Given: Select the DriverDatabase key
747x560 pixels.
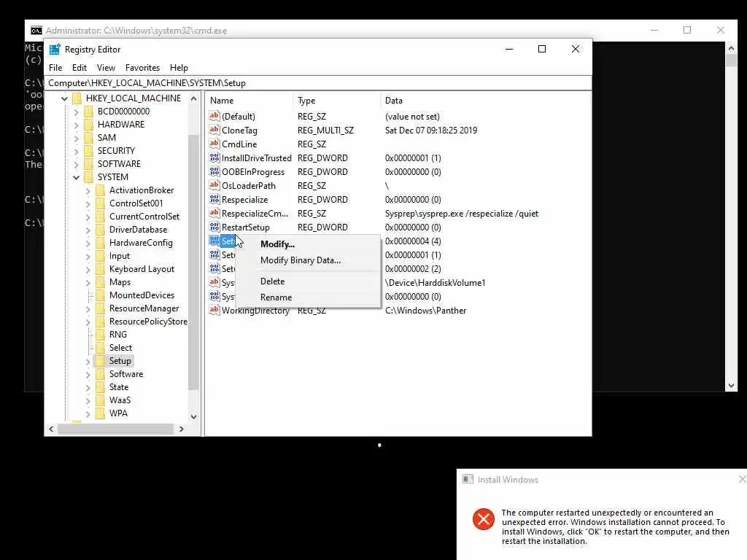Looking at the screenshot, I should click(x=138, y=230).
